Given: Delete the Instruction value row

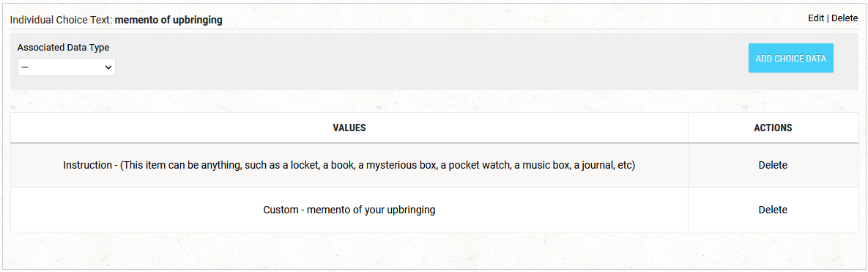Looking at the screenshot, I should [x=773, y=165].
